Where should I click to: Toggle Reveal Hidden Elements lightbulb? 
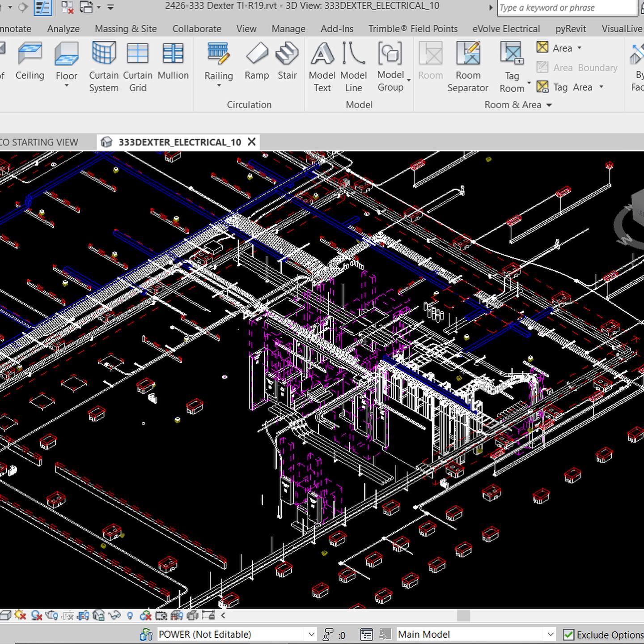(x=130, y=615)
